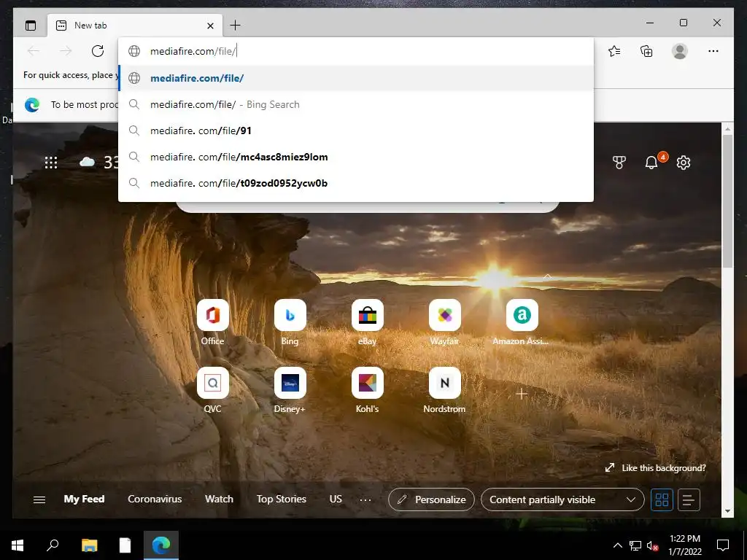Open taskbar Search
The height and width of the screenshot is (560, 747).
(x=53, y=545)
